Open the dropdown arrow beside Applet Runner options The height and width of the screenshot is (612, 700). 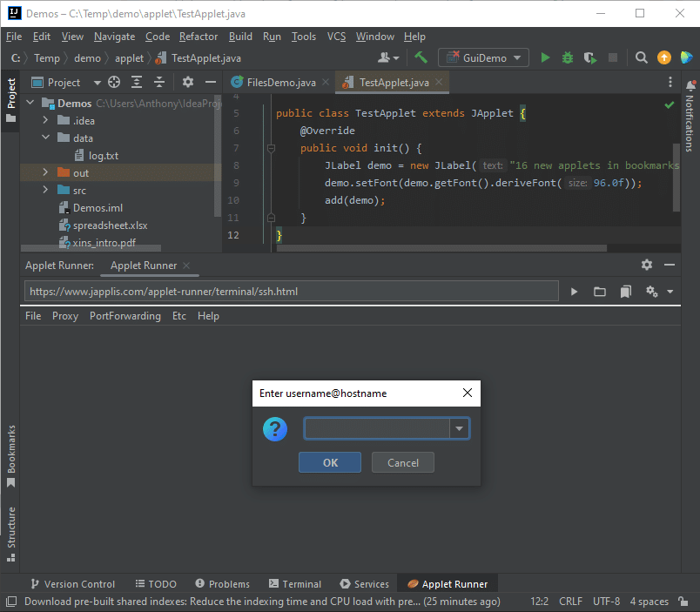coord(670,292)
